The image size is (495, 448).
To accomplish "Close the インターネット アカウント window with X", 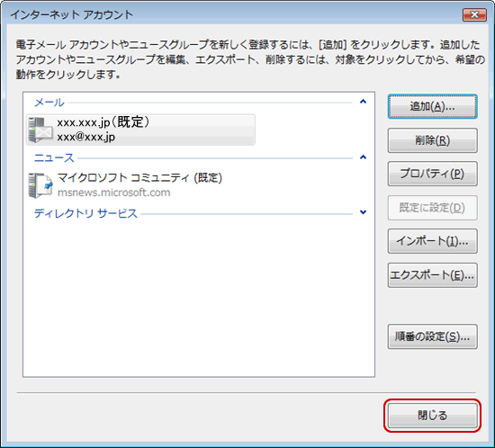I will 474,14.
